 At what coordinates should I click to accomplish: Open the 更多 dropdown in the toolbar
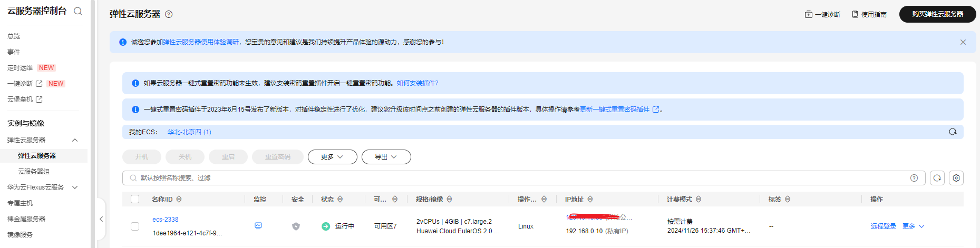click(333, 157)
